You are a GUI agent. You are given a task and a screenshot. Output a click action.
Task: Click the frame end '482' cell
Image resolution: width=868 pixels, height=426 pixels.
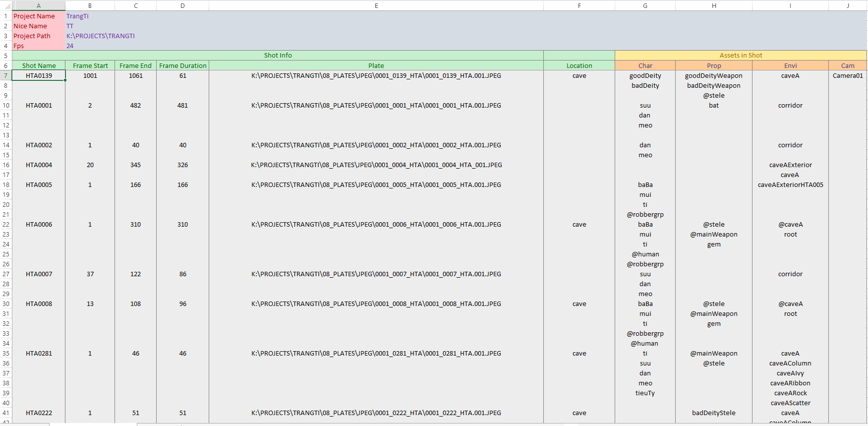tap(135, 105)
